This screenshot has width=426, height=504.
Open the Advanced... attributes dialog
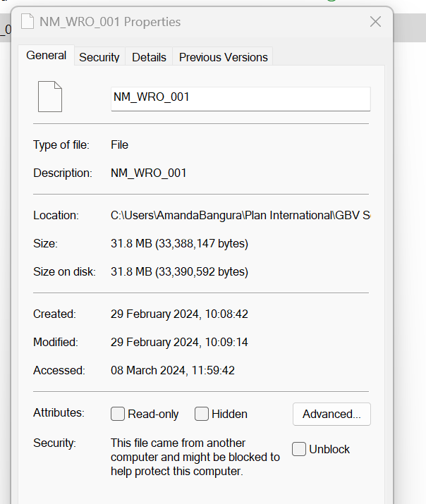(x=331, y=414)
